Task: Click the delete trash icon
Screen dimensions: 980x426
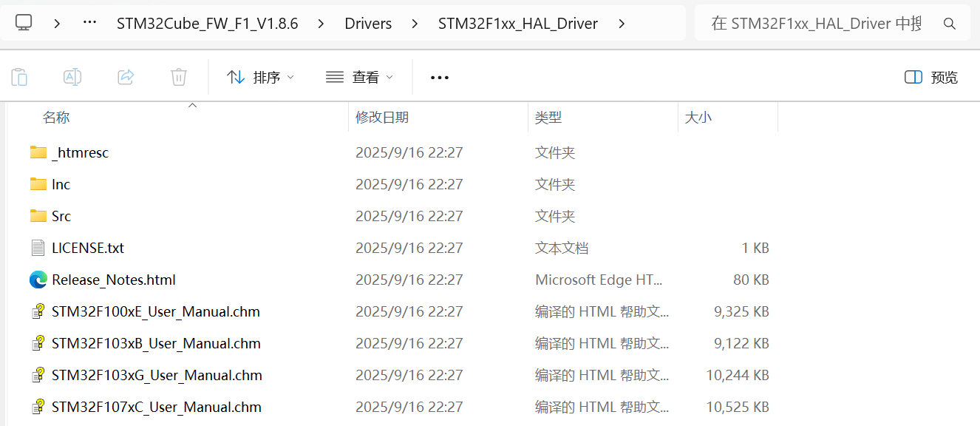Action: pyautogui.click(x=178, y=77)
